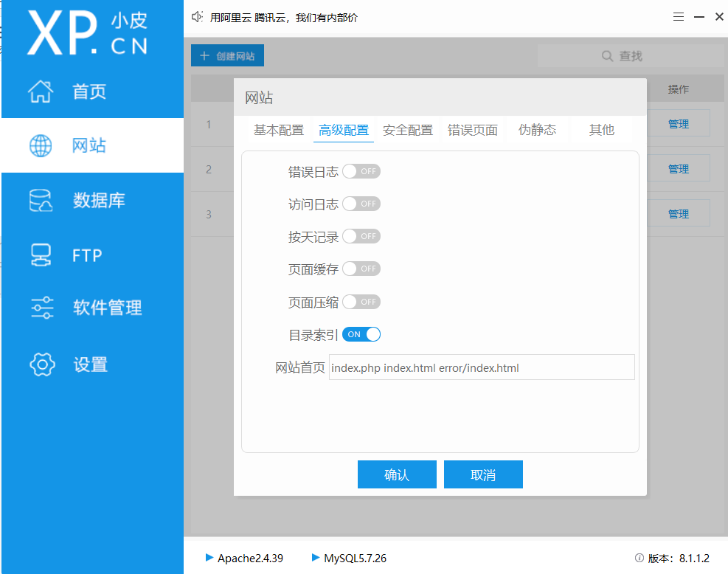Enable the 错误日志 switch
The image size is (728, 574).
tap(361, 171)
